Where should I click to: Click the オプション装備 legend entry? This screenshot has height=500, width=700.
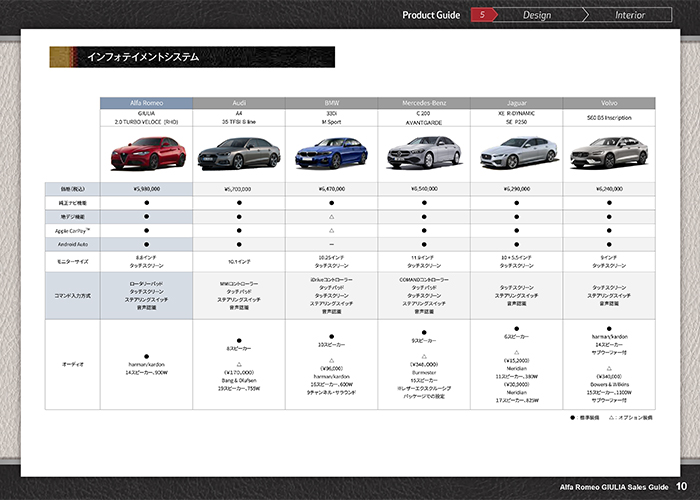click(630, 418)
